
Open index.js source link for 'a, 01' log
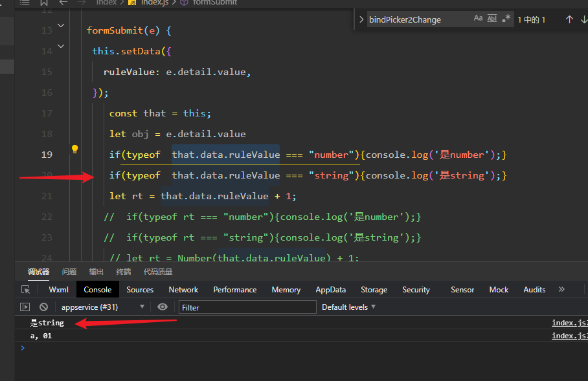(570, 336)
